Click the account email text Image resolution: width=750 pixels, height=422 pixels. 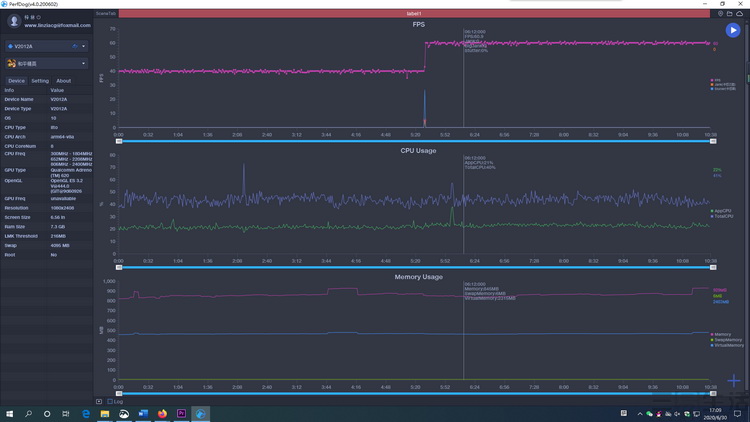(x=57, y=25)
